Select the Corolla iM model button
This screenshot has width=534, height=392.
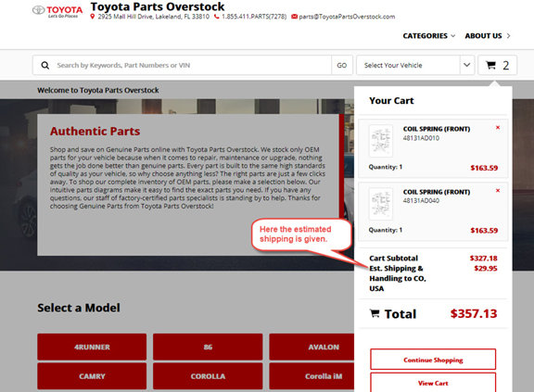(311, 376)
